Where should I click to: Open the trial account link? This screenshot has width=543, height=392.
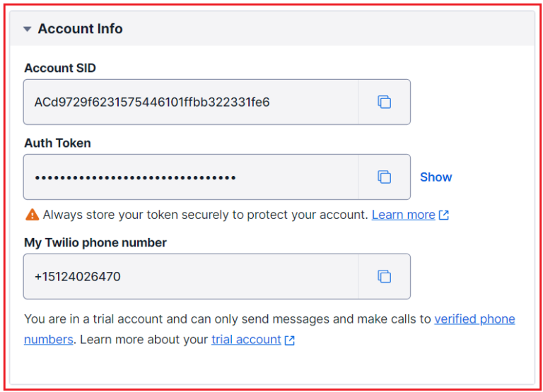246,340
